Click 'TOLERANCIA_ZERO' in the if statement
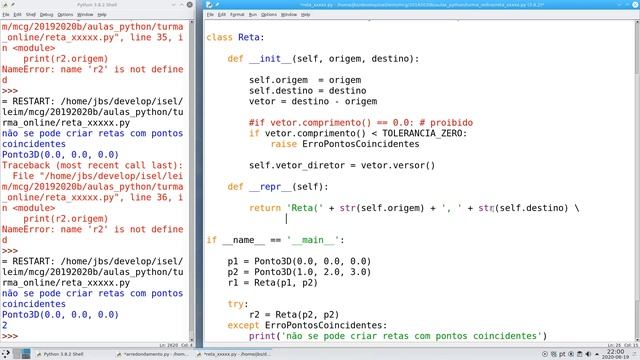Image resolution: width=640 pixels, height=360 pixels. pyautogui.click(x=422, y=133)
